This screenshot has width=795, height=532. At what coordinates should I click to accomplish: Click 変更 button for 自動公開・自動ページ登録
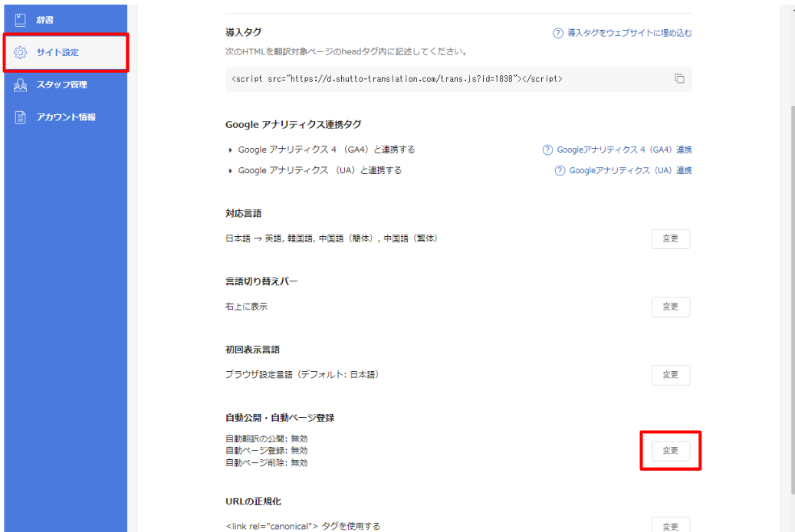coord(670,450)
